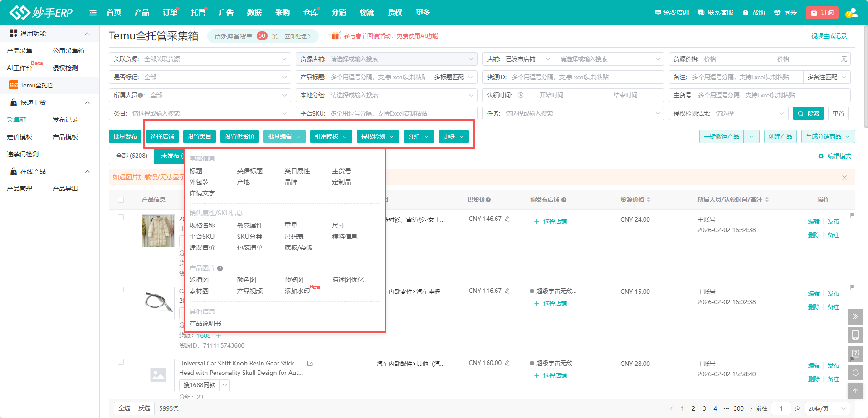This screenshot has height=418, width=868.
Task: Tick the select-all checkbox in table header
Action: pyautogui.click(x=121, y=199)
